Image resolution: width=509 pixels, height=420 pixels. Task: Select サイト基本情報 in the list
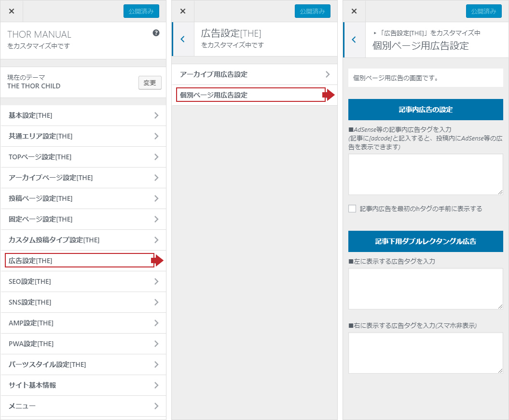83,385
